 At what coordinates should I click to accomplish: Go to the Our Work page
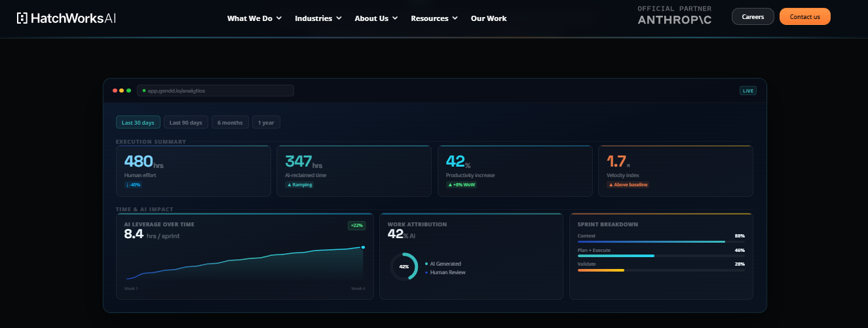pos(489,18)
